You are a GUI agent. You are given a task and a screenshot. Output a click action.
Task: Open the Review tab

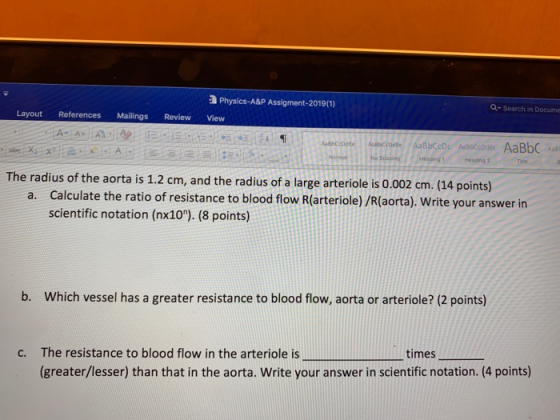pos(178,117)
